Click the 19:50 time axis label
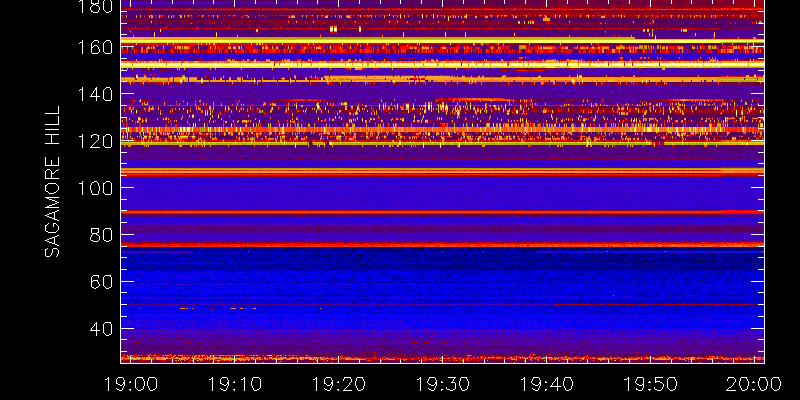The width and height of the screenshot is (800, 400). 651,384
